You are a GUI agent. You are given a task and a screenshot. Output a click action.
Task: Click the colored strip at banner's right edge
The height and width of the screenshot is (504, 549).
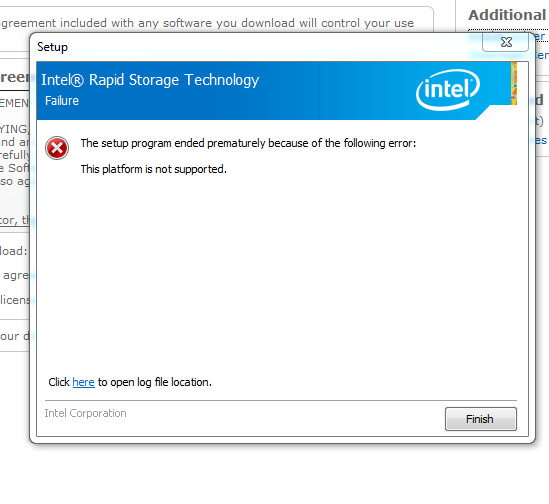point(514,83)
